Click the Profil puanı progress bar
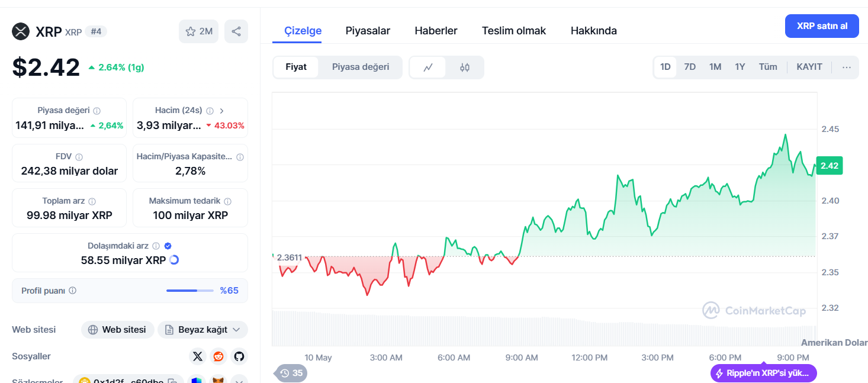The width and height of the screenshot is (868, 383). click(x=190, y=291)
